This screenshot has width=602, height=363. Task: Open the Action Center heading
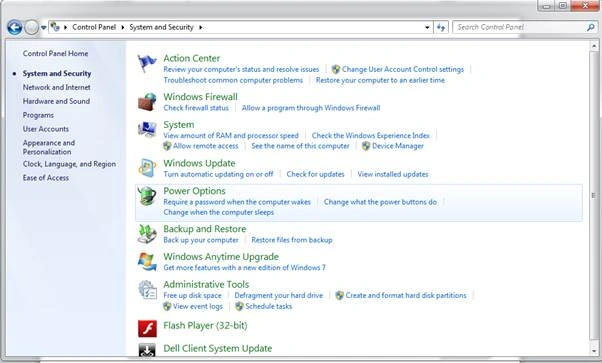[192, 58]
